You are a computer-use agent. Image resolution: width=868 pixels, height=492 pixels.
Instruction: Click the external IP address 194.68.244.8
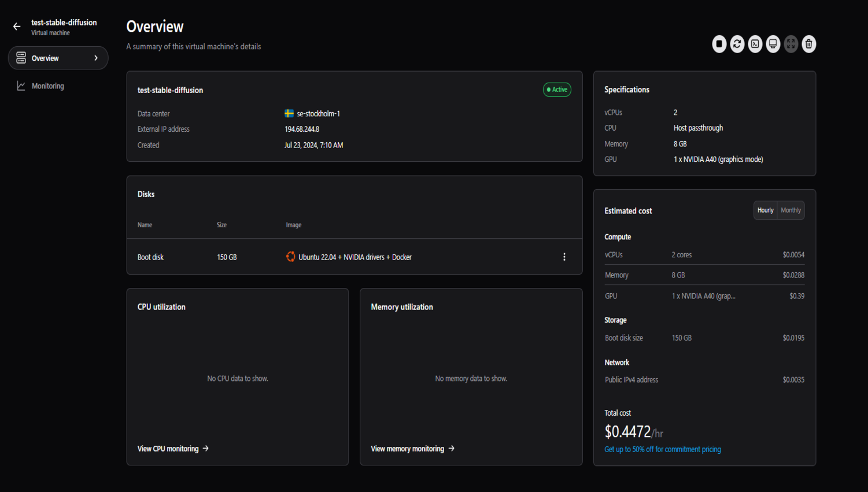(302, 130)
